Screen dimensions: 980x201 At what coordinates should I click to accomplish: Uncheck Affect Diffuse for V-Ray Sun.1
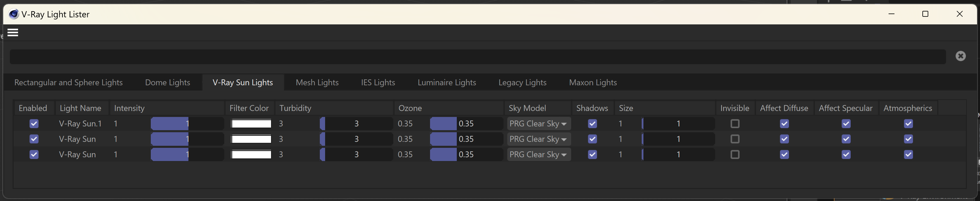tap(784, 124)
